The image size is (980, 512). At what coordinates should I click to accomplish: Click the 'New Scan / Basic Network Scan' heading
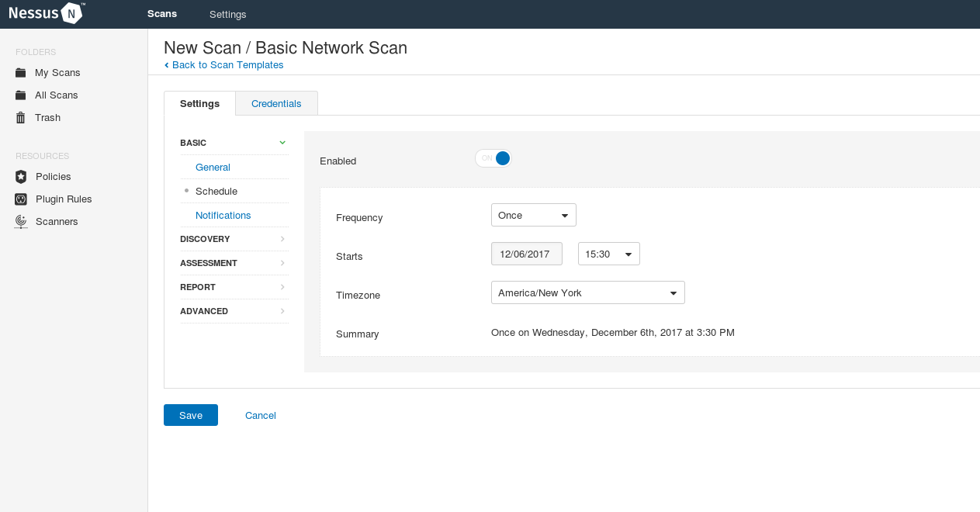[x=286, y=47]
